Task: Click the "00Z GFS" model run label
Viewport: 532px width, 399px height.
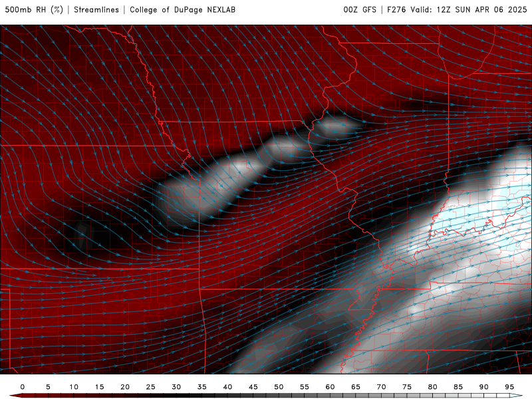Action: (x=360, y=9)
